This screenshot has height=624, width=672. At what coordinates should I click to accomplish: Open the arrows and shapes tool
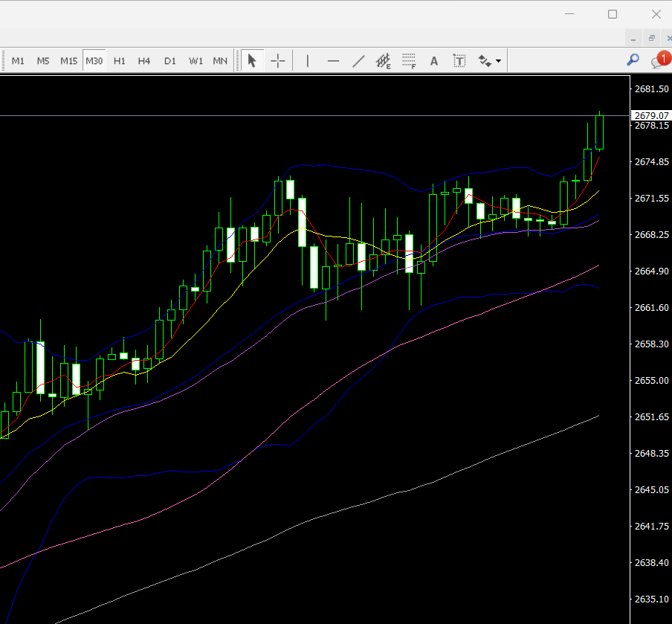tap(485, 61)
